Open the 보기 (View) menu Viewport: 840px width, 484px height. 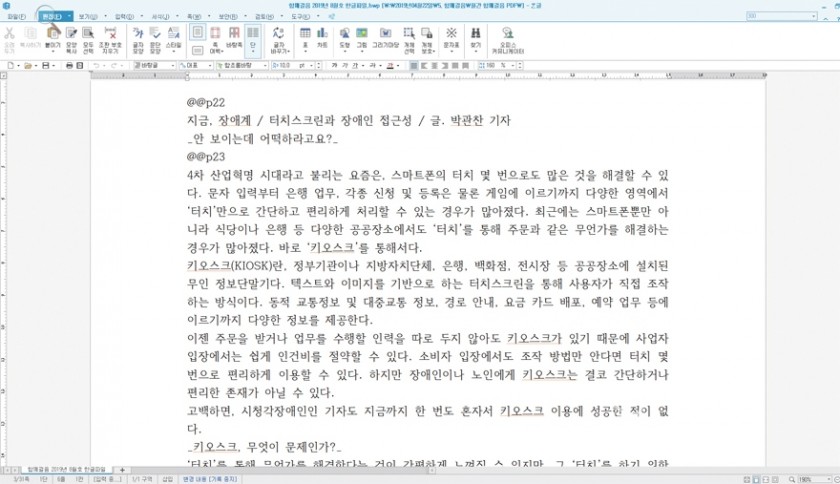coord(87,17)
